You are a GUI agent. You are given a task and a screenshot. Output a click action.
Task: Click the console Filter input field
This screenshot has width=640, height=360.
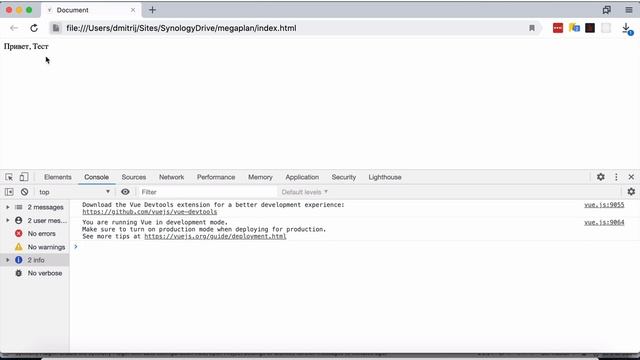pyautogui.click(x=207, y=192)
